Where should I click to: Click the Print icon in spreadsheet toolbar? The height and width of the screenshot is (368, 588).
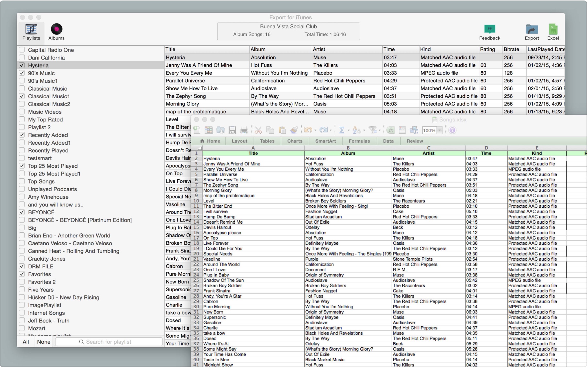tap(244, 130)
